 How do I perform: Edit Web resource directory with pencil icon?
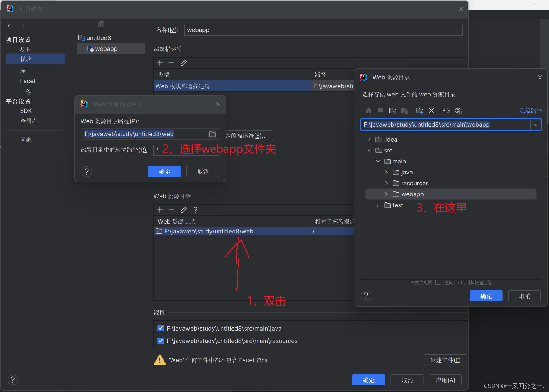pyautogui.click(x=184, y=210)
